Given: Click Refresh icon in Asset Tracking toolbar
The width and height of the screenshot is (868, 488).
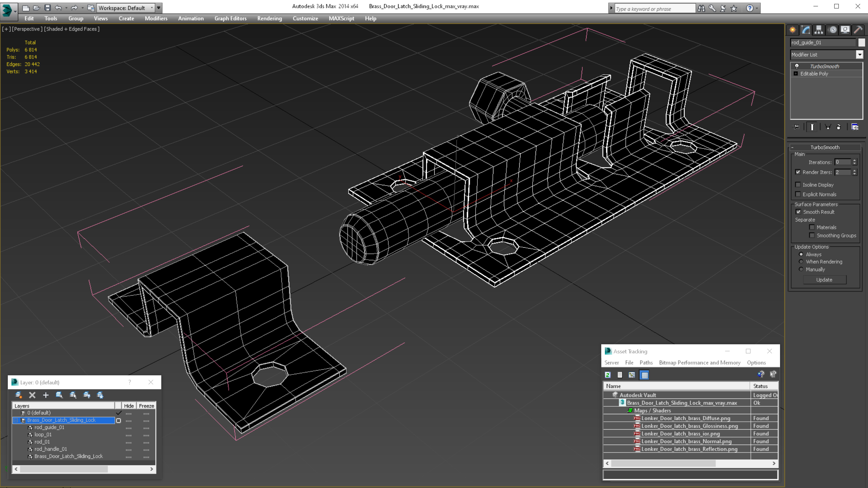Looking at the screenshot, I should [x=608, y=375].
